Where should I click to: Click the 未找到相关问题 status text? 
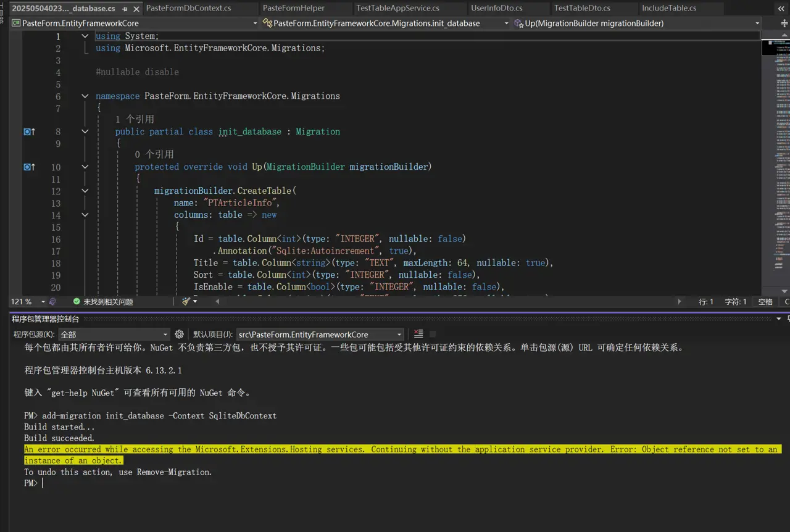[x=108, y=301]
